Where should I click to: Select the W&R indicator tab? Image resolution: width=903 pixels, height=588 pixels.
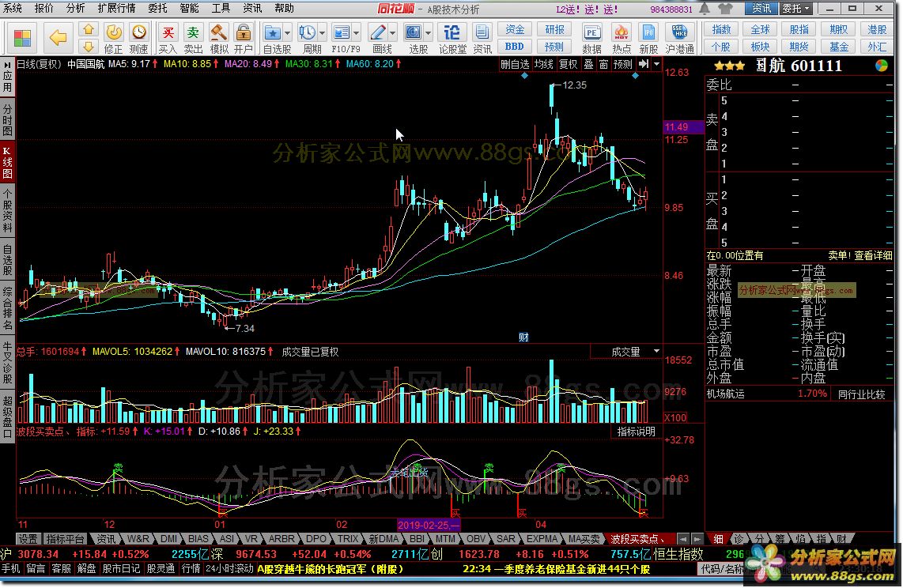tap(138, 539)
